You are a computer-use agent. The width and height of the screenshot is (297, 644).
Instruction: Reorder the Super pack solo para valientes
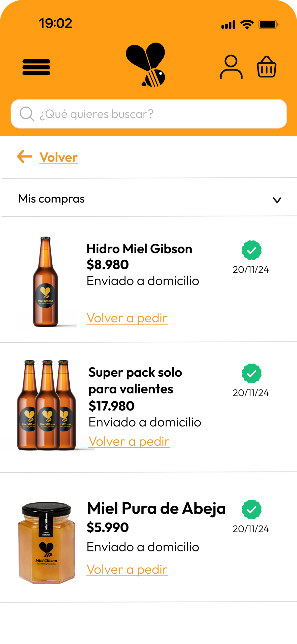click(x=129, y=441)
